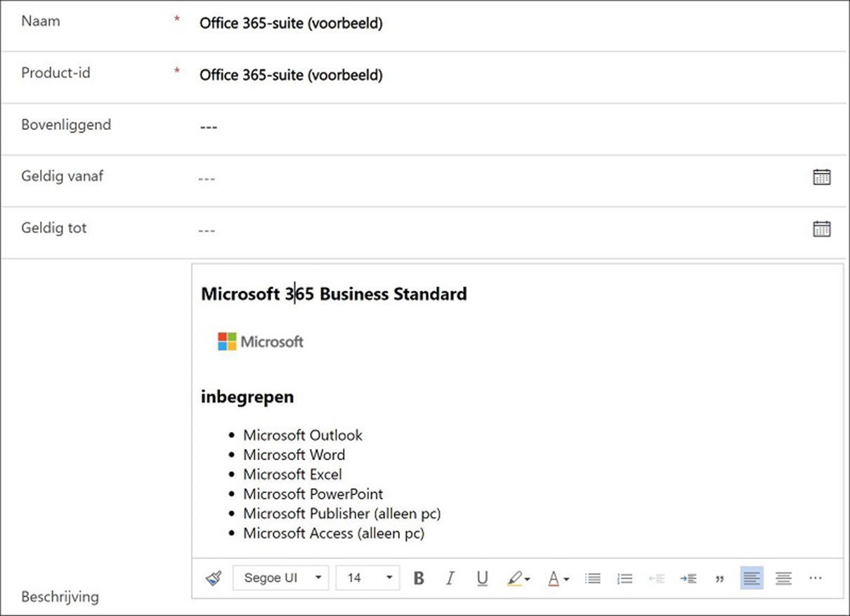Center align the text
The height and width of the screenshot is (616, 850).
pyautogui.click(x=783, y=578)
